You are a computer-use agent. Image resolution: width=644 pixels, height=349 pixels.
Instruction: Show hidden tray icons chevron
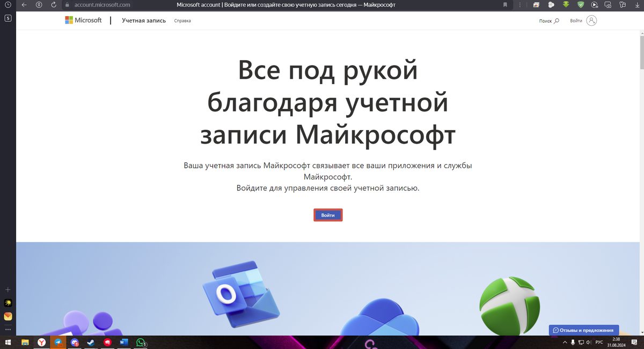(565, 342)
